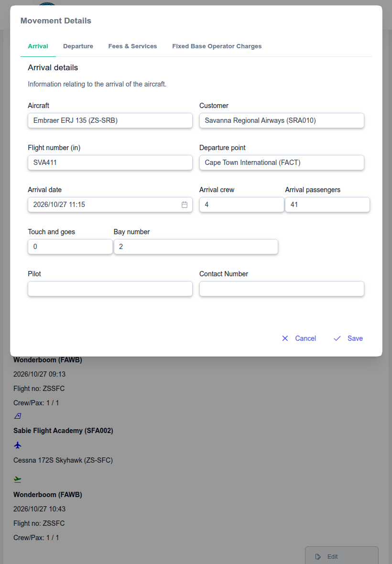This screenshot has width=392, height=564.
Task: Click the 'Arrival details' section heading
Action: click(x=53, y=67)
